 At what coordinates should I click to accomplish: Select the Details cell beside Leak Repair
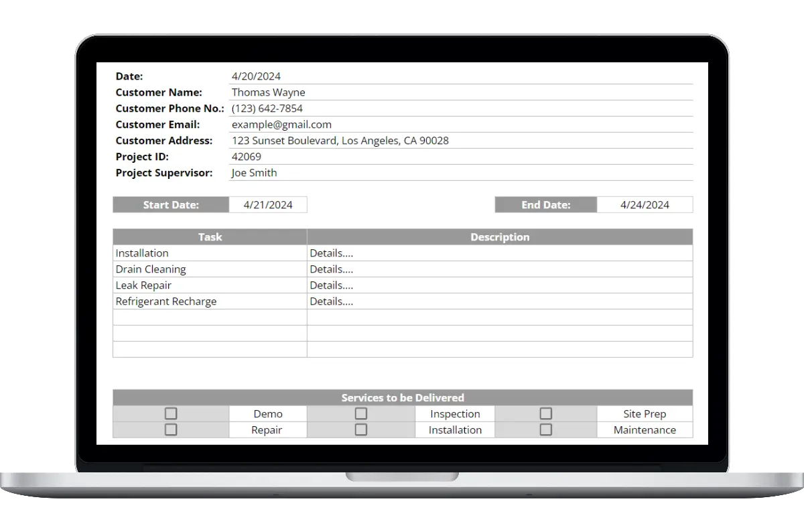(x=500, y=285)
